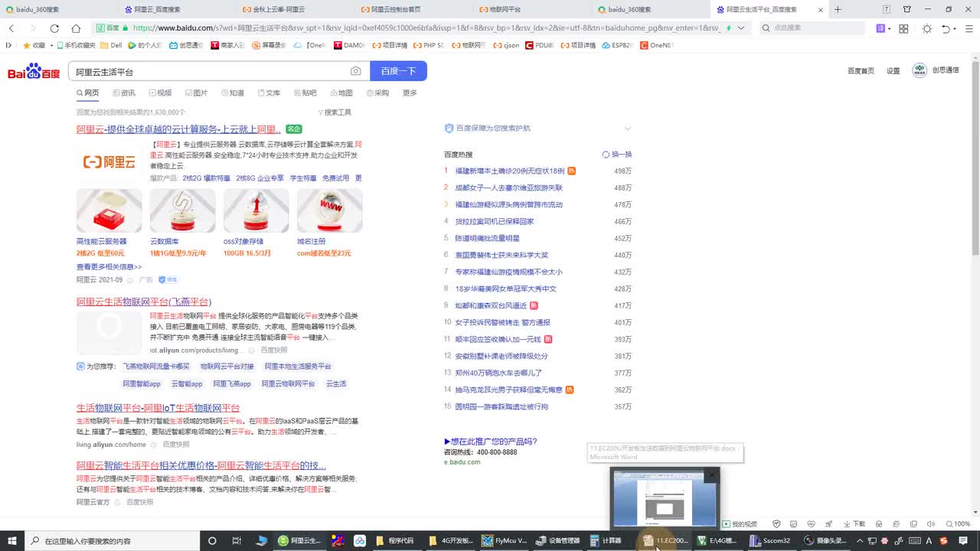Image resolution: width=980 pixels, height=551 pixels.
Task: Select the 资讯 search category
Action: tap(123, 93)
